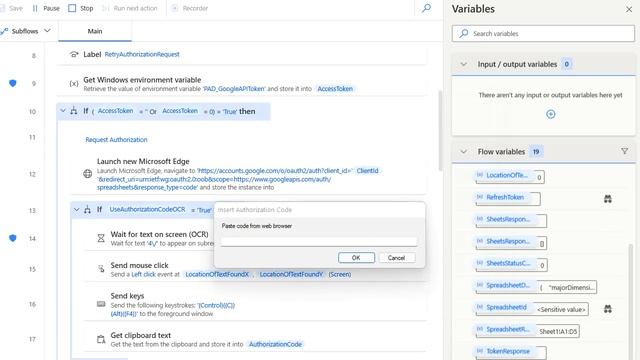The image size is (640, 360).
Task: Toggle breakpoint on line 9
Action: (x=13, y=83)
